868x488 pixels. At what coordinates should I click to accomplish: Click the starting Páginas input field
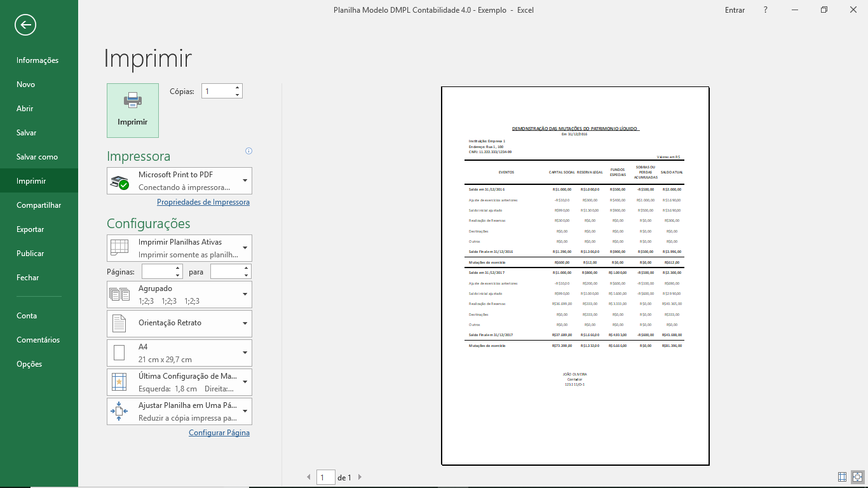click(x=158, y=272)
